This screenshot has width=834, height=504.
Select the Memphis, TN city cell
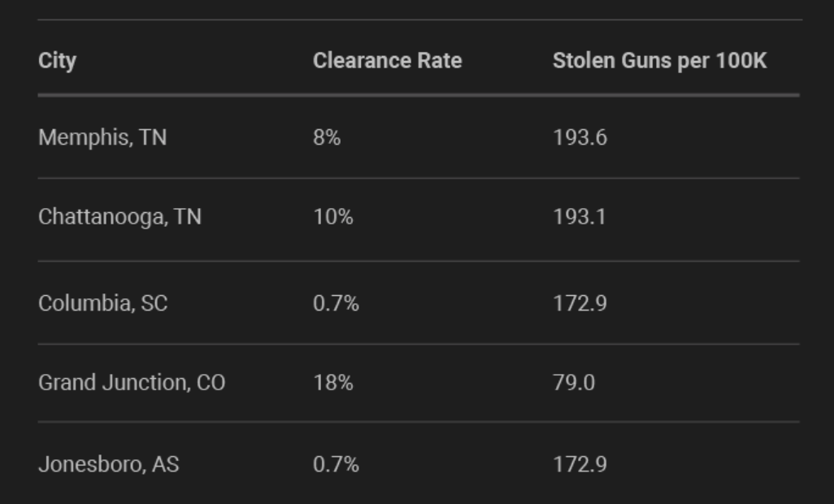[x=102, y=137]
